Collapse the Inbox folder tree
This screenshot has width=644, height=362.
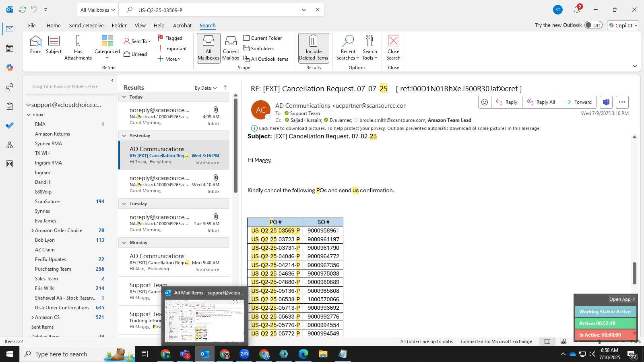pos(29,115)
